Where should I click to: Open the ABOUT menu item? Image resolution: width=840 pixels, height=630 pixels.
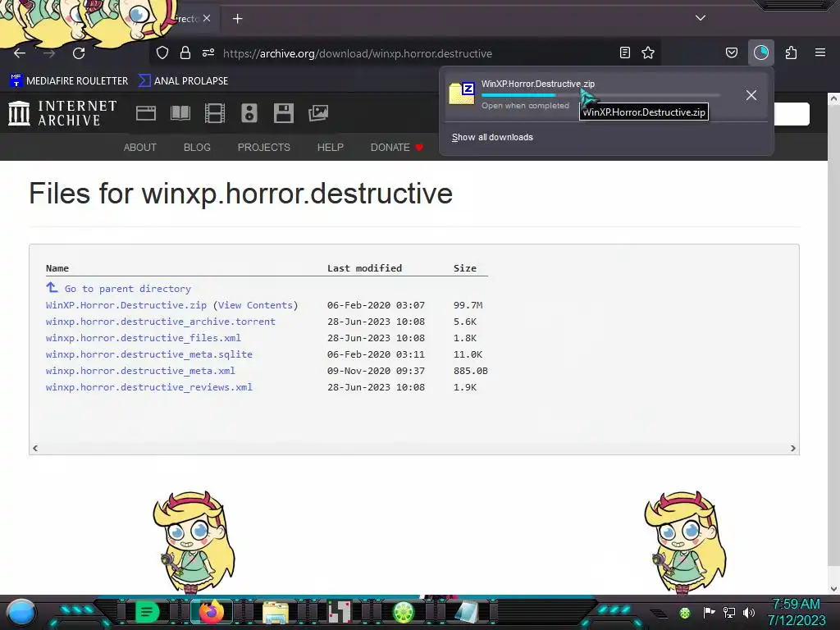140,148
